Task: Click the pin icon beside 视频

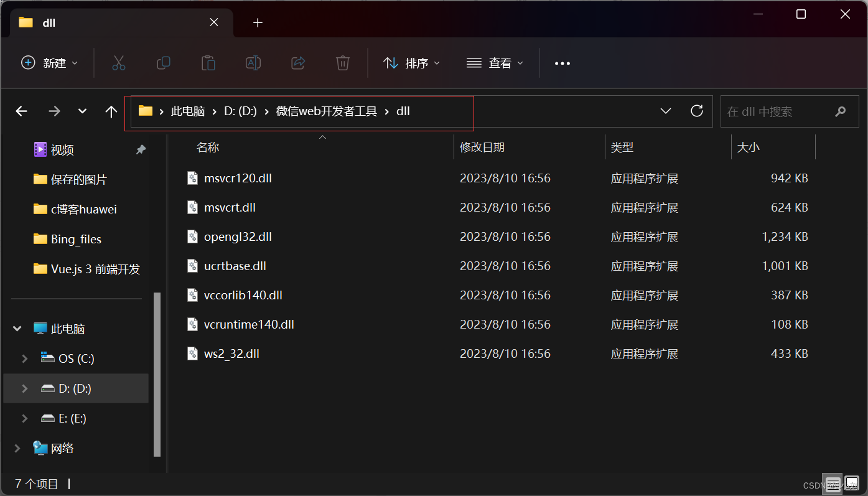Action: point(141,149)
